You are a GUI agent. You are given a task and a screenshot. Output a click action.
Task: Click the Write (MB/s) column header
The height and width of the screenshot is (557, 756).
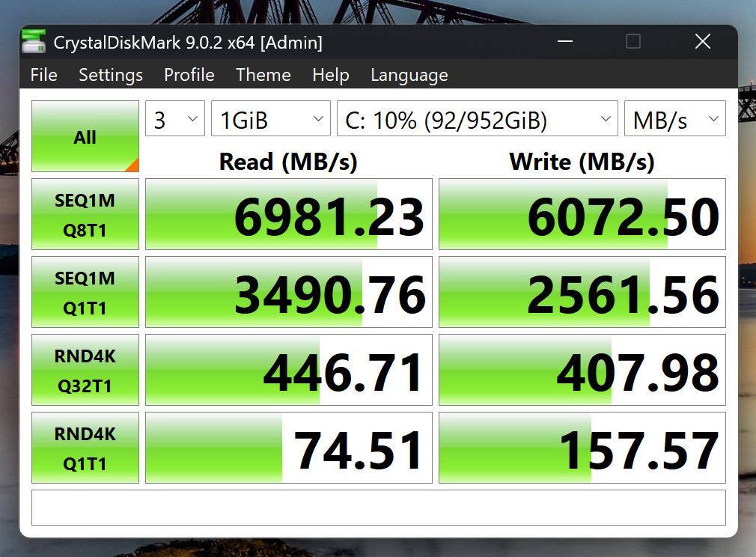click(582, 162)
